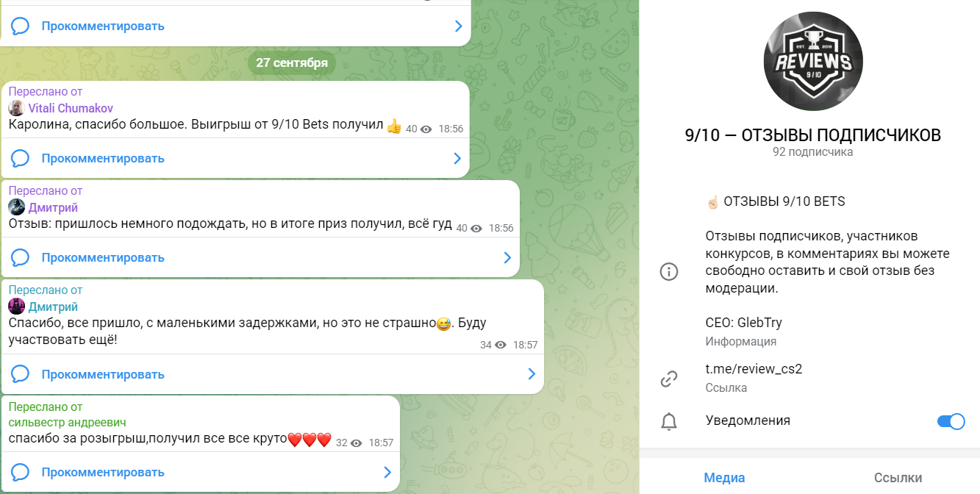This screenshot has height=494, width=980.
Task: Click comment bubble icon under сильвестр андреевич's post
Action: [20, 472]
